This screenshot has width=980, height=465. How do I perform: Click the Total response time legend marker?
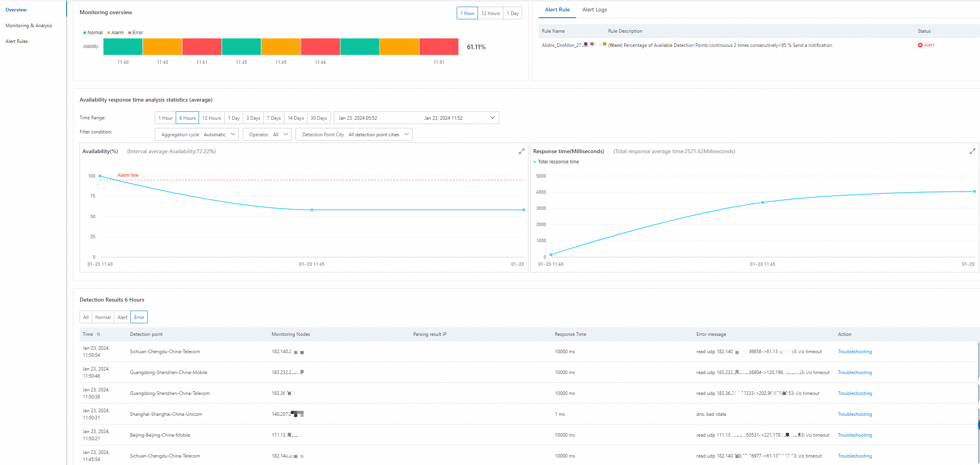click(535, 162)
